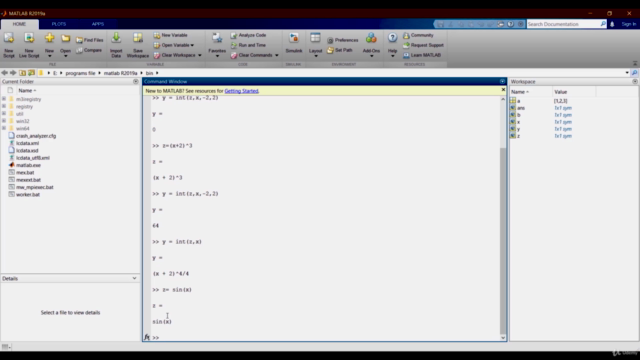
Task: Launch the Compare tool
Action: (89, 50)
